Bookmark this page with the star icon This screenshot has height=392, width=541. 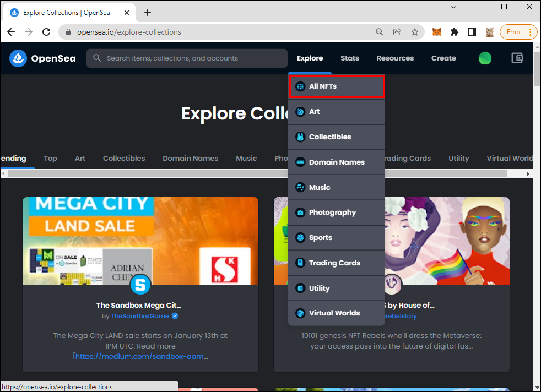415,32
